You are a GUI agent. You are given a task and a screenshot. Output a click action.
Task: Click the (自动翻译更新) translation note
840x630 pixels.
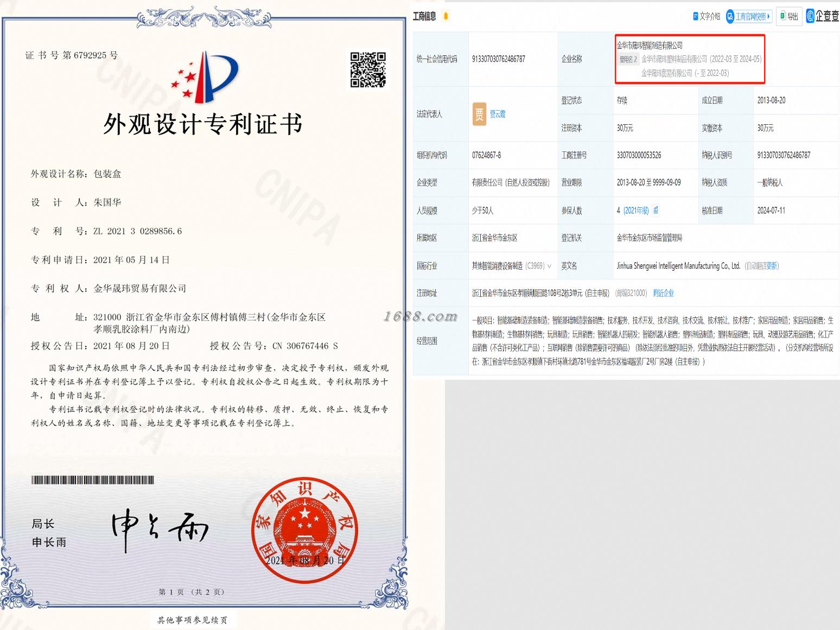[x=762, y=266]
